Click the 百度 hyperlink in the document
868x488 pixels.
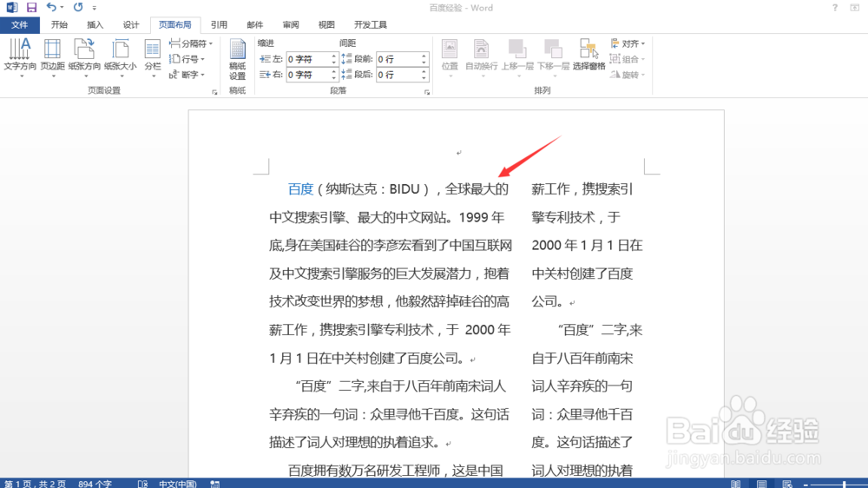tap(300, 189)
